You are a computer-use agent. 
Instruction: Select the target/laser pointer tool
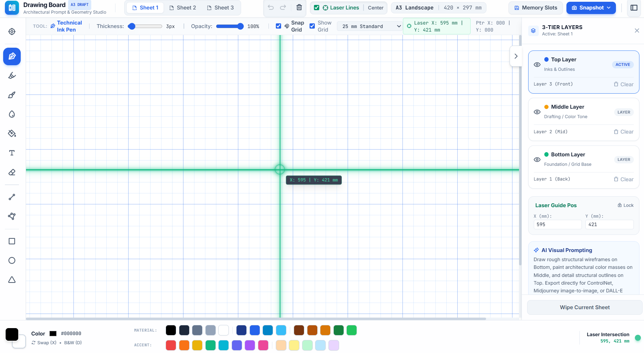pyautogui.click(x=12, y=32)
